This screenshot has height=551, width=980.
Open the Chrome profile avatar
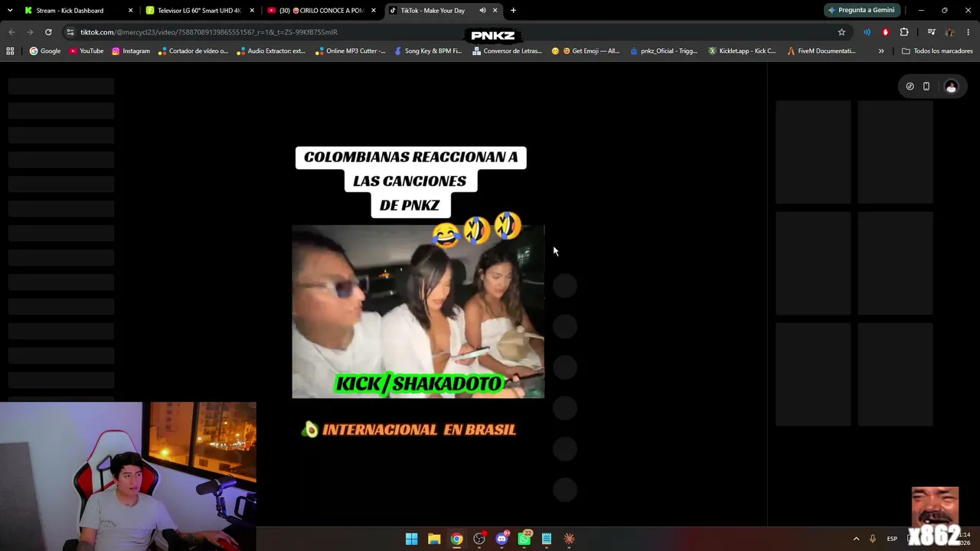pyautogui.click(x=950, y=32)
